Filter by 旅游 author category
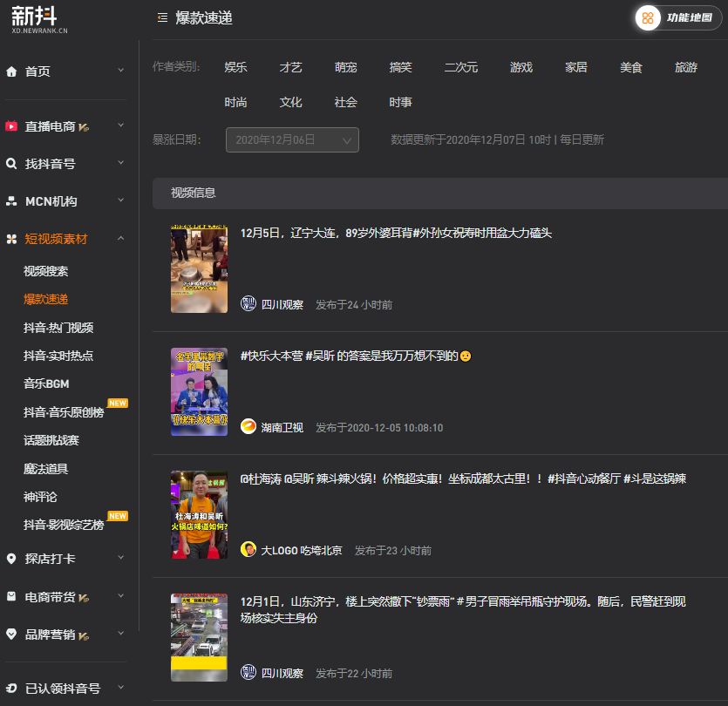Image resolution: width=728 pixels, height=706 pixels. click(686, 67)
